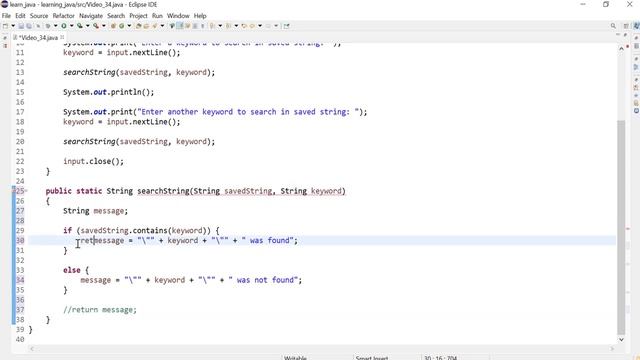This screenshot has width=640, height=360.
Task: Open the Navigate menu
Action: point(91,16)
